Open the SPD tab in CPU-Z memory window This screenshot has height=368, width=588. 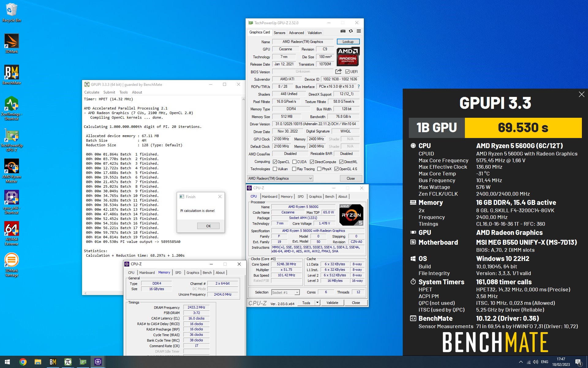[x=178, y=273]
